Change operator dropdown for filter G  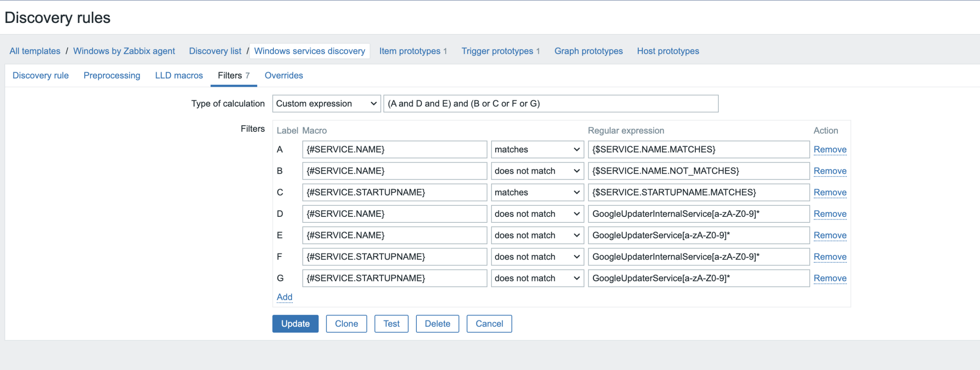537,279
